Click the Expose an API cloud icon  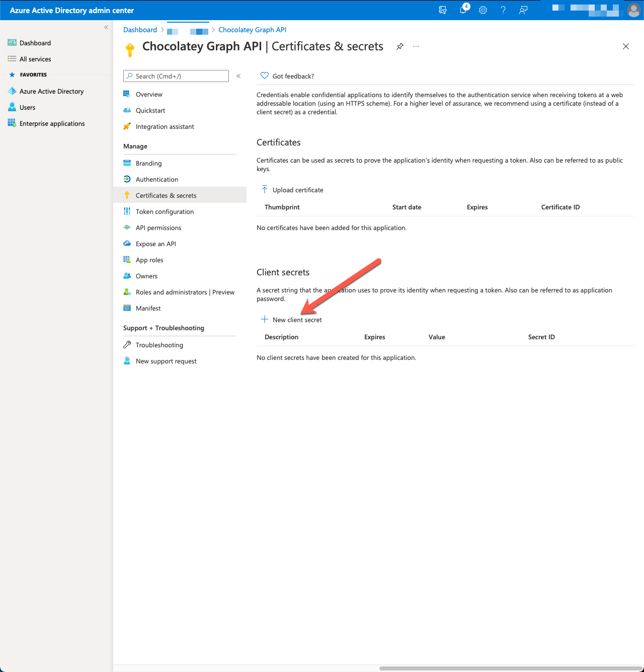click(127, 244)
